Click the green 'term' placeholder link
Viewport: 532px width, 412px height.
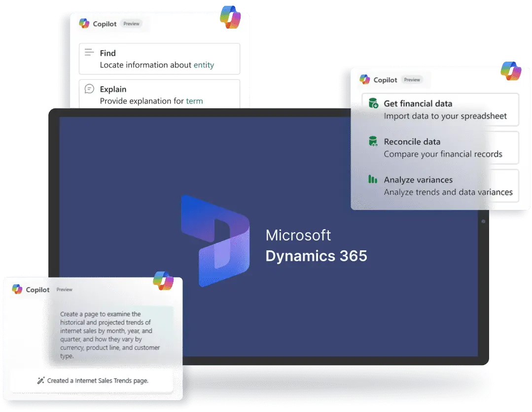[x=194, y=101]
